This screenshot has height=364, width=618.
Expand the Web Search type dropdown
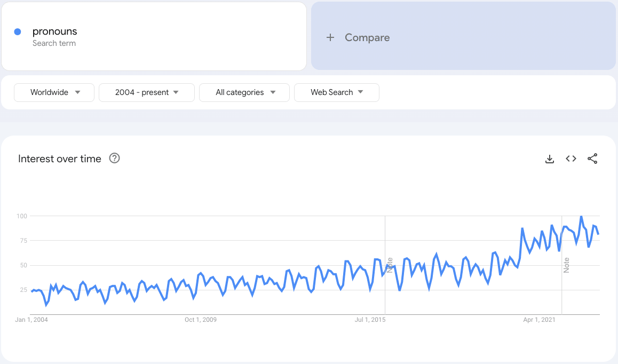point(337,92)
